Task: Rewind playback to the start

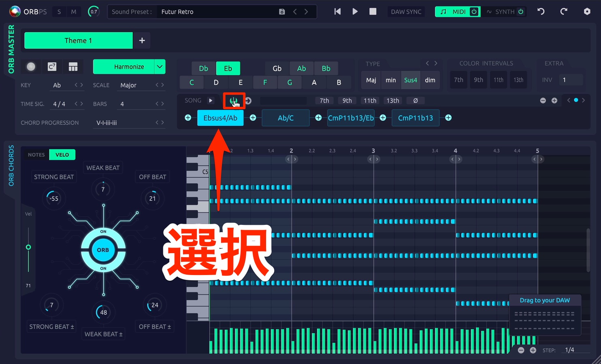Action: [337, 11]
